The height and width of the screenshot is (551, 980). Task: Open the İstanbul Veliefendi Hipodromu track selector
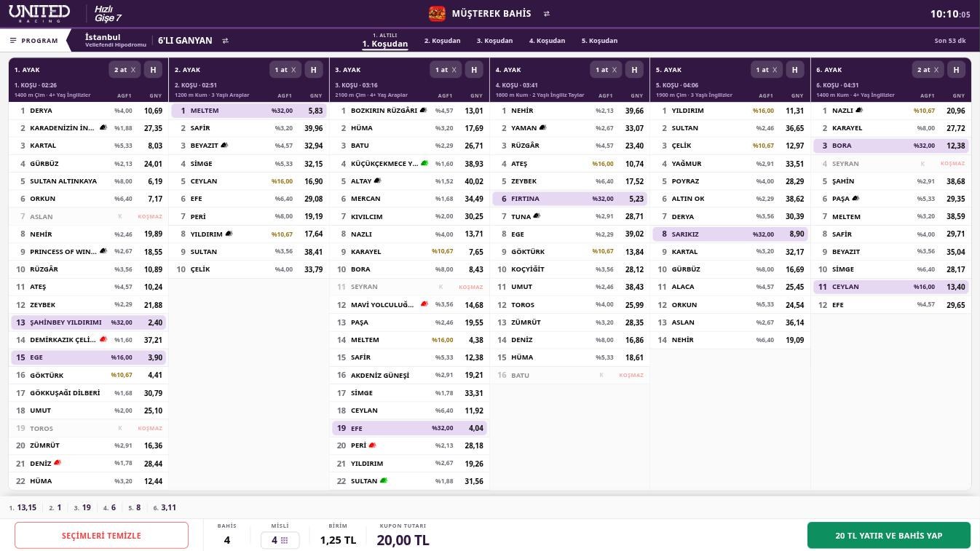(116, 40)
